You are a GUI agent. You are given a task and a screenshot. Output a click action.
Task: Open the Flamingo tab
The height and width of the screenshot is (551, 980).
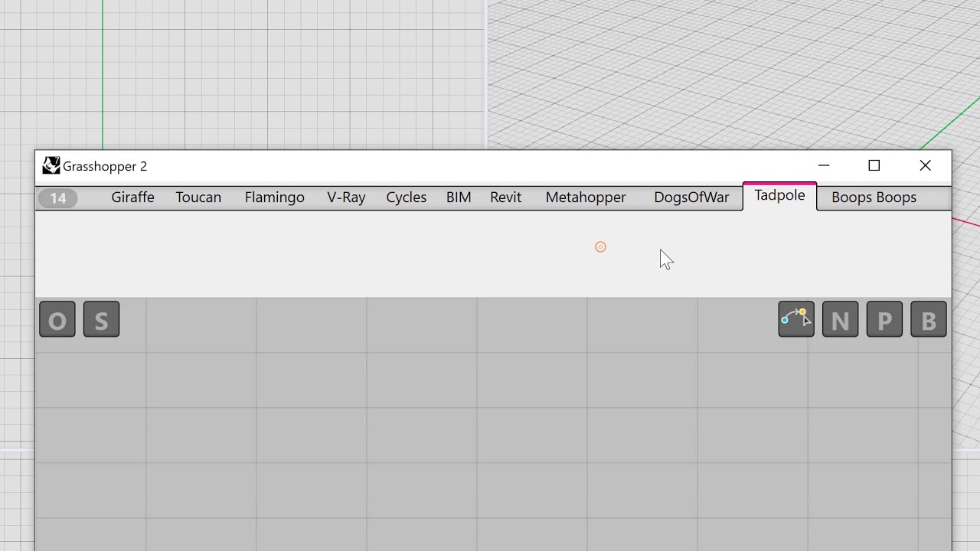click(x=274, y=197)
